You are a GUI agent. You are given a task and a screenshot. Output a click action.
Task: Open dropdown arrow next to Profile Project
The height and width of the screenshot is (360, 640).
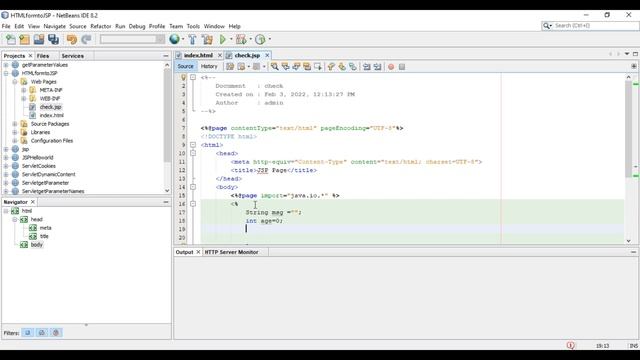[269, 40]
